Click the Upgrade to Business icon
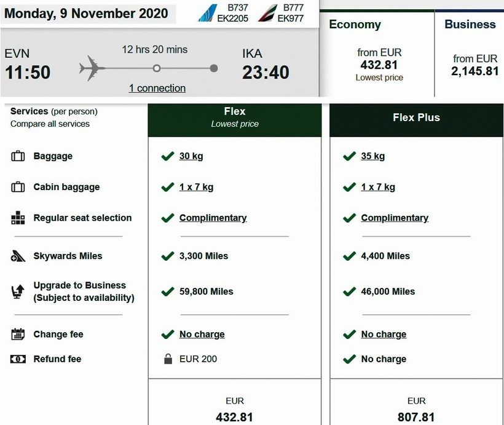Viewport: 504px width, 425px height. coord(18,292)
